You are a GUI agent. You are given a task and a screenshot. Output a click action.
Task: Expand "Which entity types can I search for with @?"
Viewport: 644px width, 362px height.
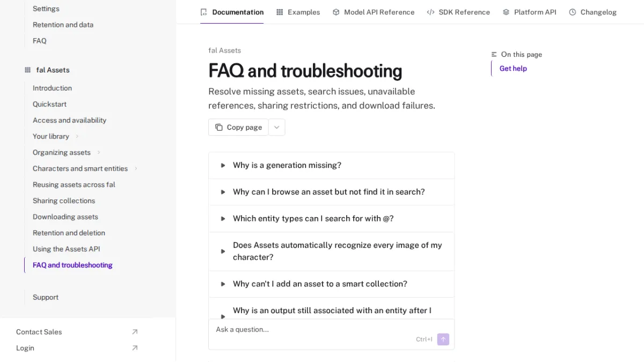[331, 219]
